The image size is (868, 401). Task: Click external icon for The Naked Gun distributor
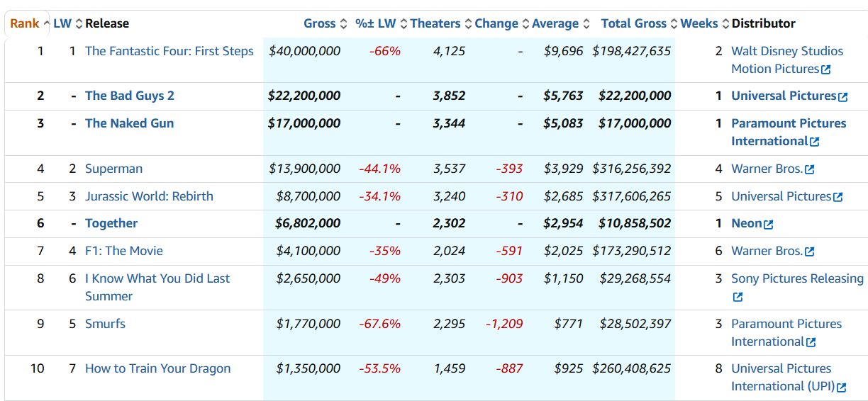814,142
